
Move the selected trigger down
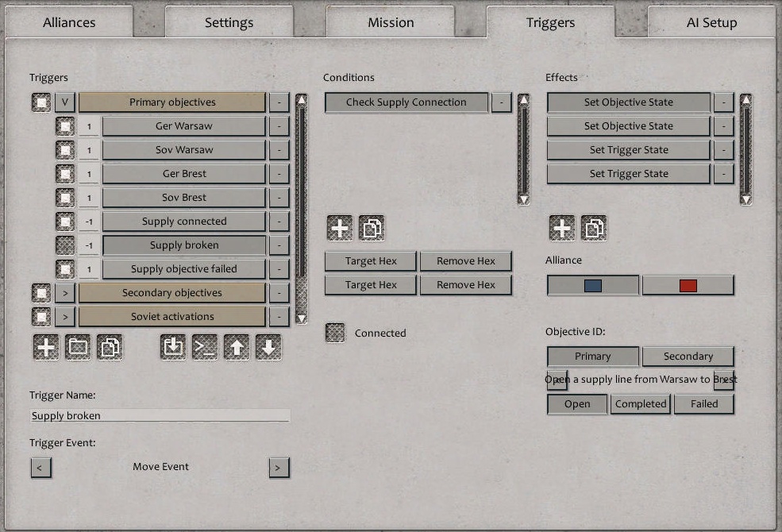click(268, 347)
